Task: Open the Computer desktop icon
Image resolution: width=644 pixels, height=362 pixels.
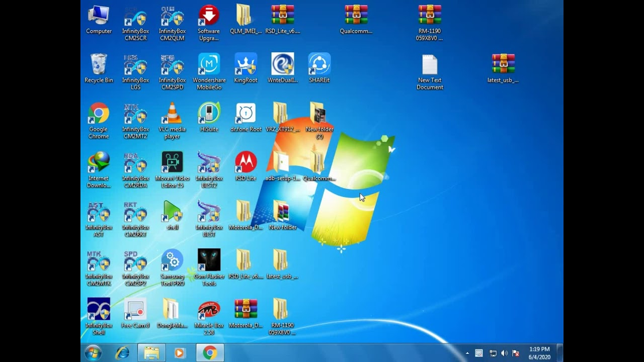Action: click(99, 20)
